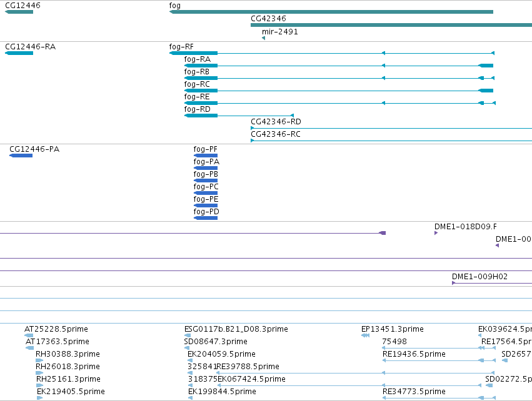Click the fog-PD protein label
The image size is (532, 401).
(206, 212)
